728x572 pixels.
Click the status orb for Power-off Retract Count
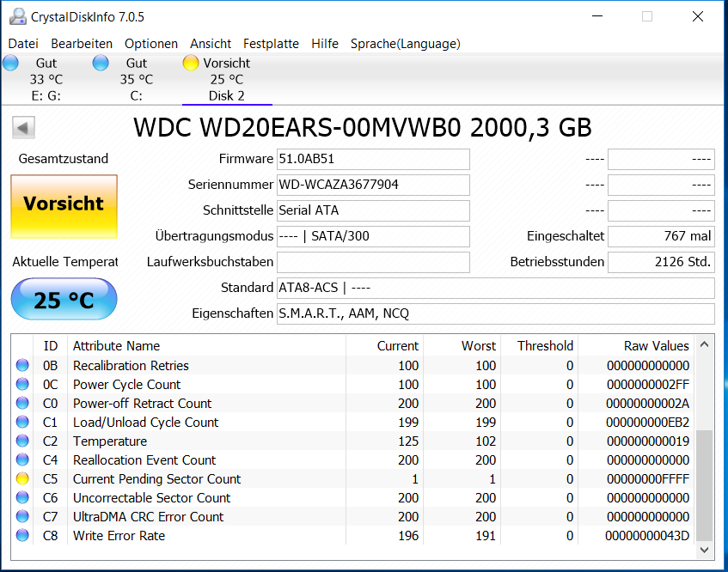coord(22,403)
